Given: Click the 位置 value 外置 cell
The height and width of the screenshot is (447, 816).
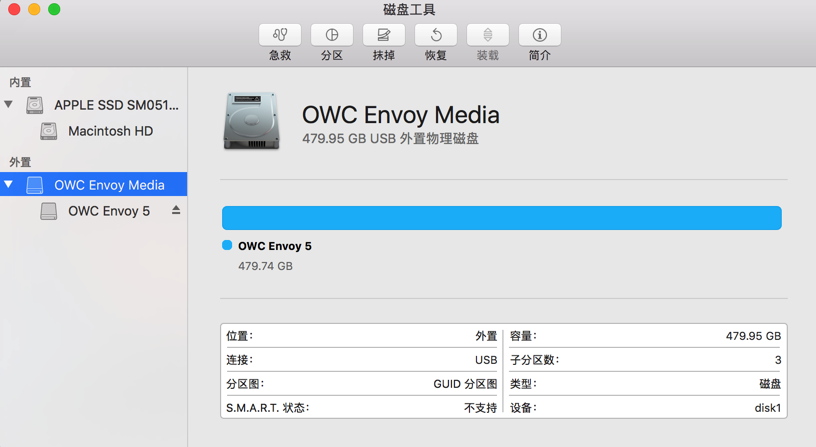Looking at the screenshot, I should (x=486, y=336).
